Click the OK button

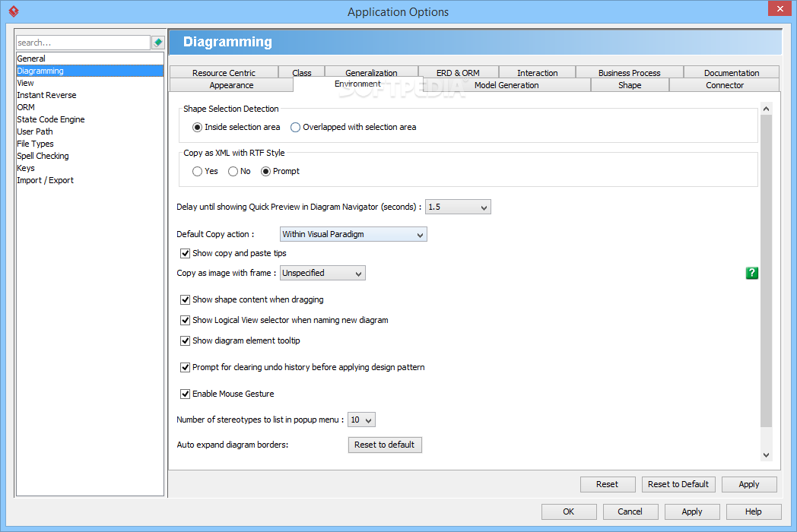[x=569, y=511]
